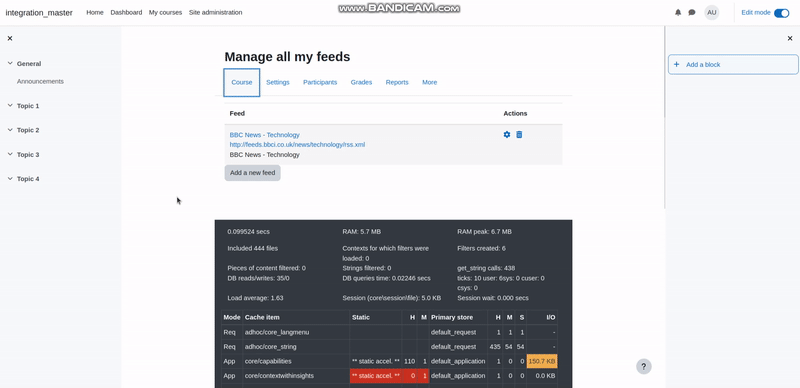Switch to the Participants tab
This screenshot has width=800, height=388.
pos(320,82)
